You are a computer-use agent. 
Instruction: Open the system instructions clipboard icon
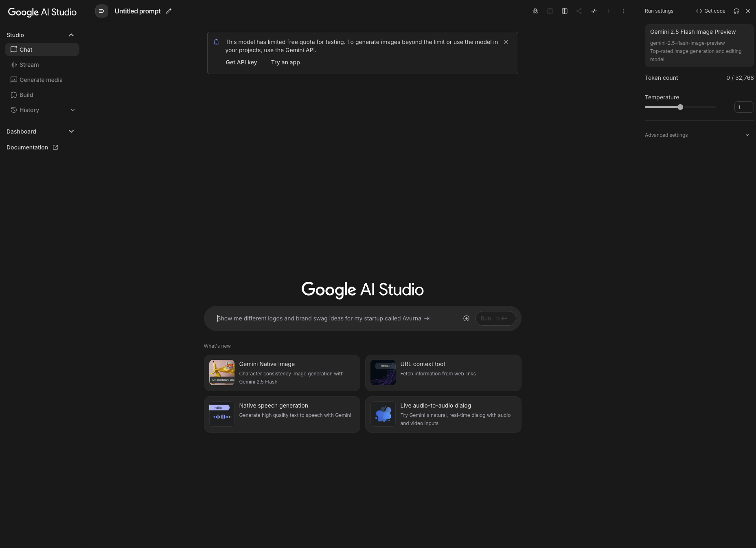tap(550, 11)
